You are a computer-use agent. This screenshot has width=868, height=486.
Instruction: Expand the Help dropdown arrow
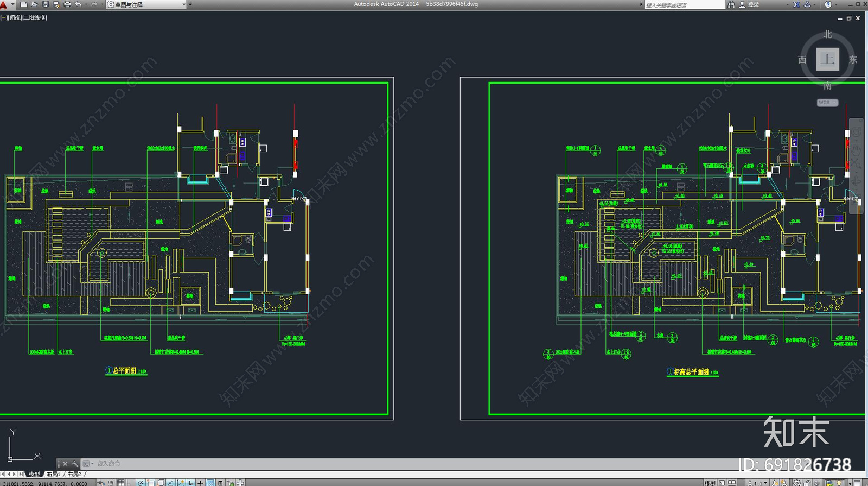pyautogui.click(x=836, y=4)
